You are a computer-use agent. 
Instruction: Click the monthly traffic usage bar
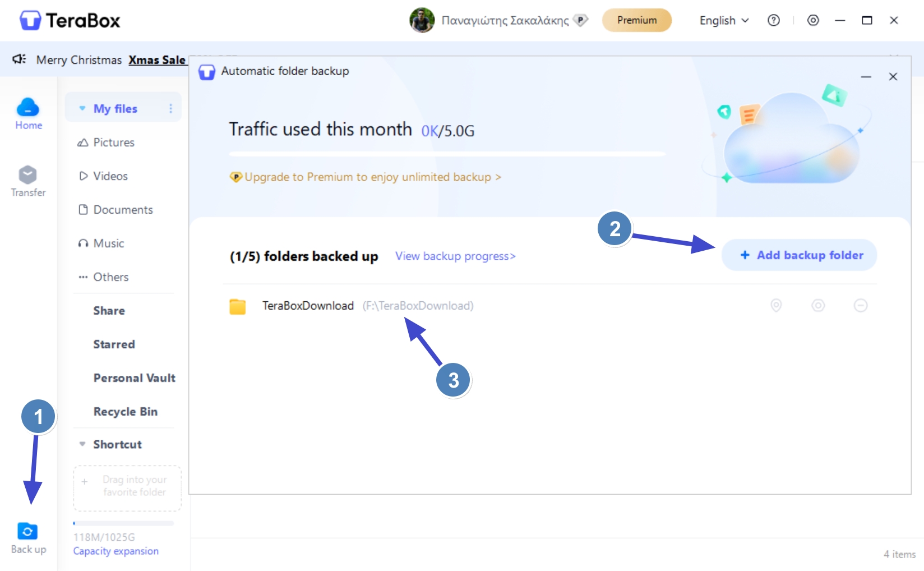(447, 153)
